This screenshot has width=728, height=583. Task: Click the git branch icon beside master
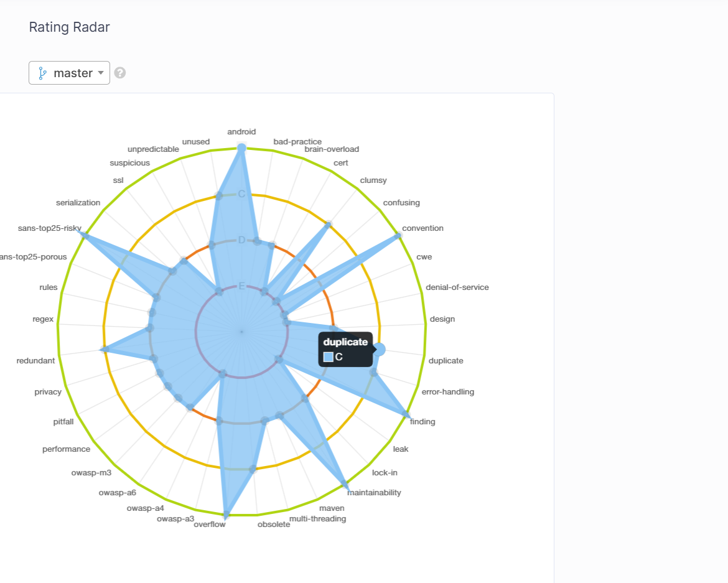click(x=43, y=73)
